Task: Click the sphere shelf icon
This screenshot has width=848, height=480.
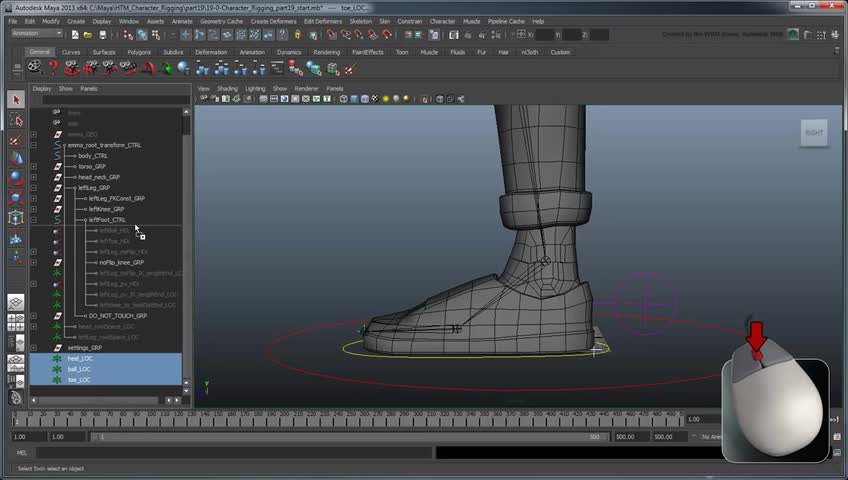Action: 183,68
